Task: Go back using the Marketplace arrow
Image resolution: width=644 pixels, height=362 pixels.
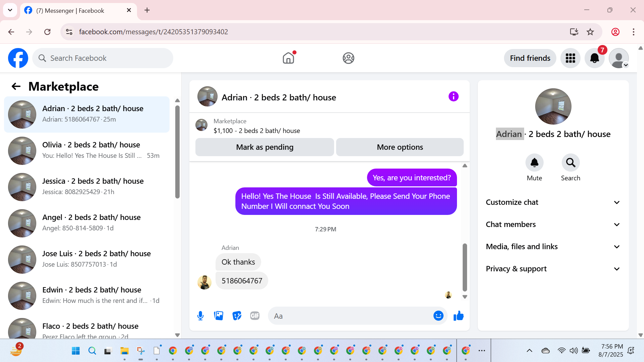Action: pyautogui.click(x=16, y=87)
